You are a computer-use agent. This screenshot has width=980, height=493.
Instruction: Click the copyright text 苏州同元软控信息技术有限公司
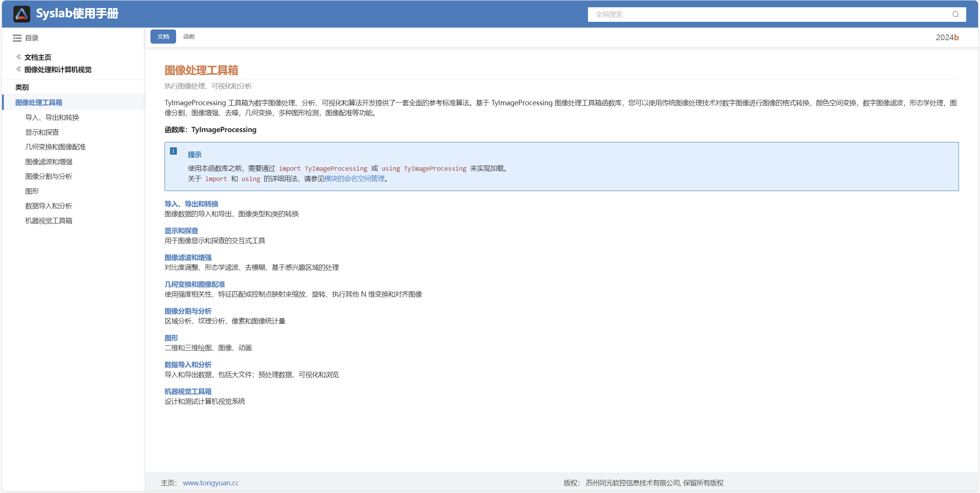point(633,483)
